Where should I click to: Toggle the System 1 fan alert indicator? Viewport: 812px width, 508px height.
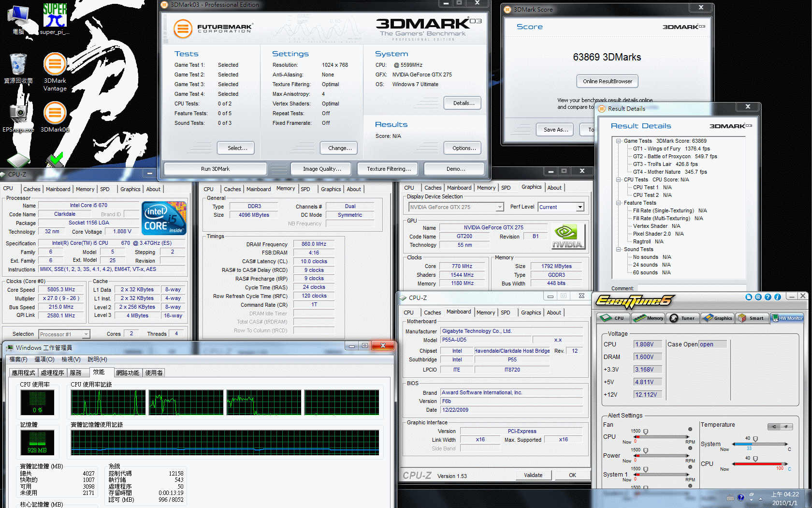pyautogui.click(x=690, y=467)
